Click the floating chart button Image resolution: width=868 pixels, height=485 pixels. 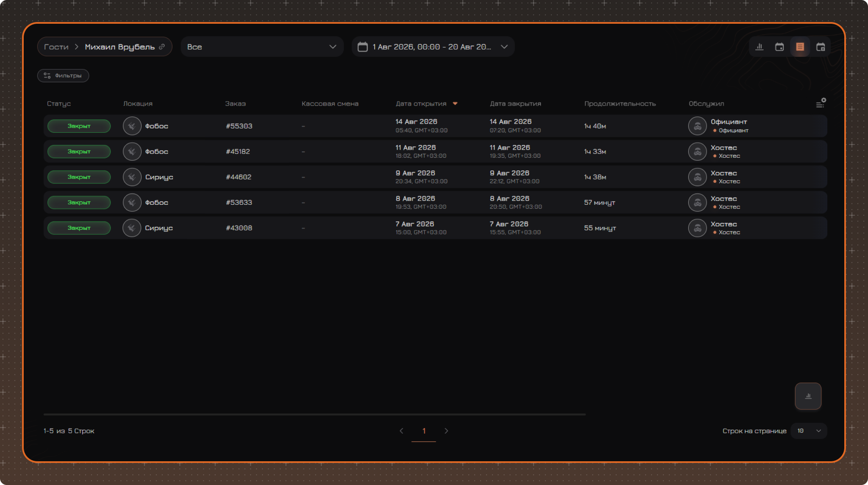click(x=808, y=396)
